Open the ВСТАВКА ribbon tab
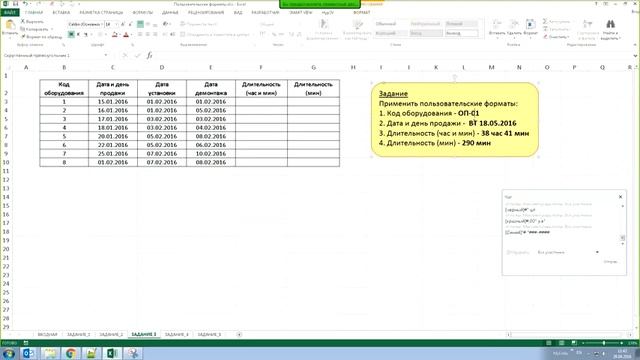 (61, 13)
